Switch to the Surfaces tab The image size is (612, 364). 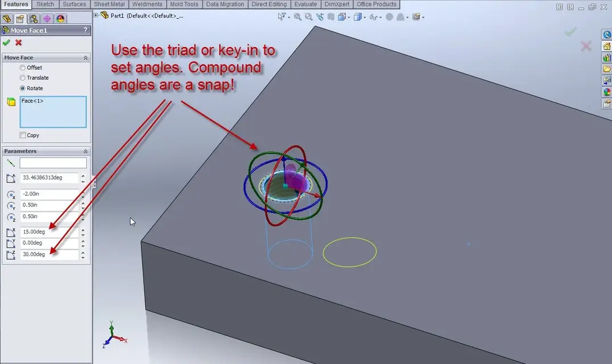(74, 5)
